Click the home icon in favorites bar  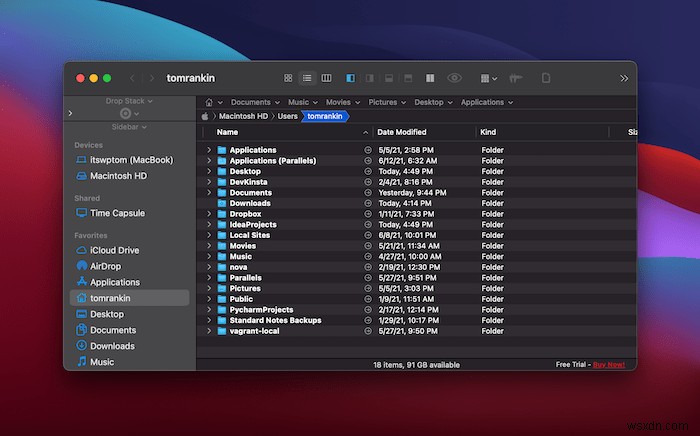210,102
